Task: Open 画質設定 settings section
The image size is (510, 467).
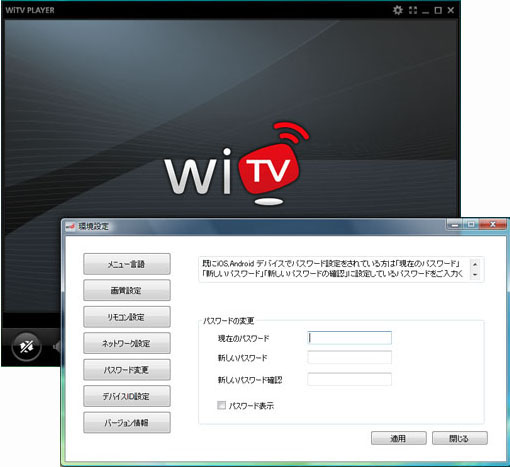Action: (127, 290)
